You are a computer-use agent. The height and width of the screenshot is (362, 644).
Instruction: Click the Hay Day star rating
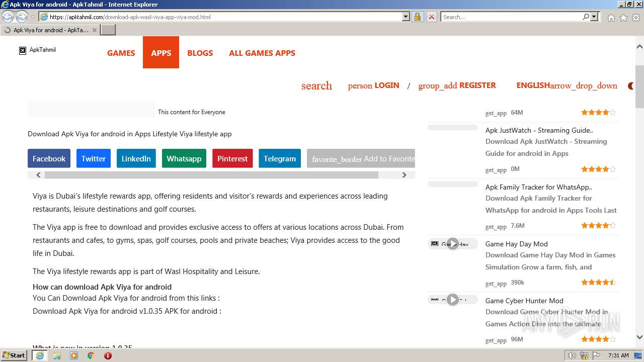pyautogui.click(x=598, y=282)
